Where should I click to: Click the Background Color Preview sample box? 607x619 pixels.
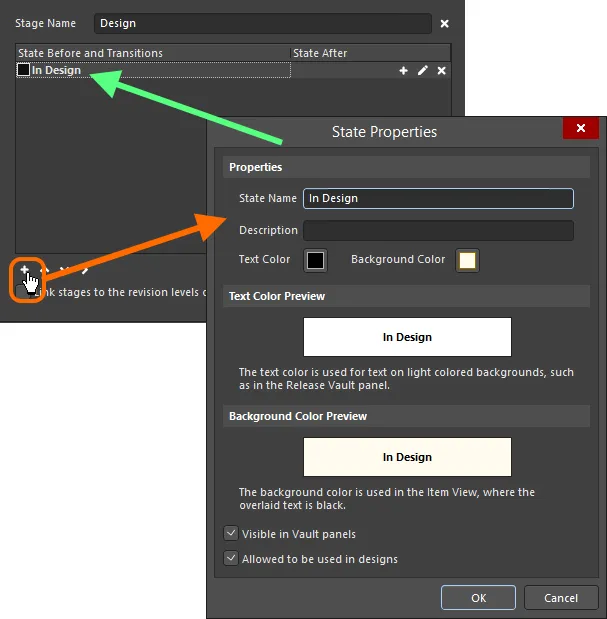(407, 457)
